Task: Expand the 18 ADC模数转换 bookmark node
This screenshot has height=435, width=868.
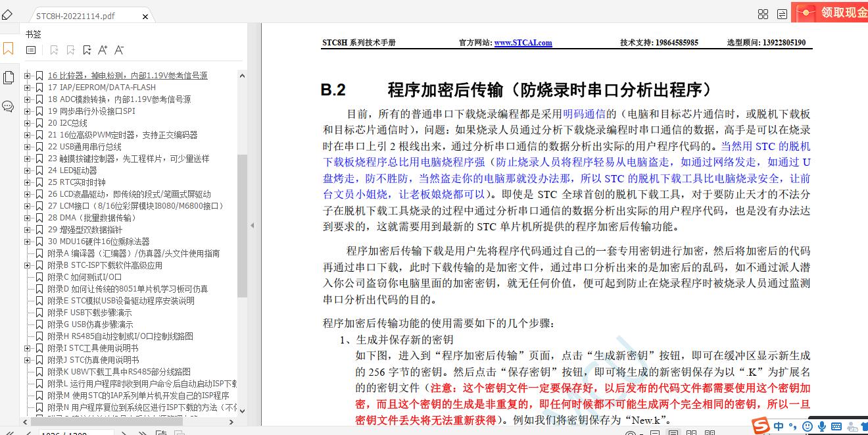Action: (x=28, y=99)
